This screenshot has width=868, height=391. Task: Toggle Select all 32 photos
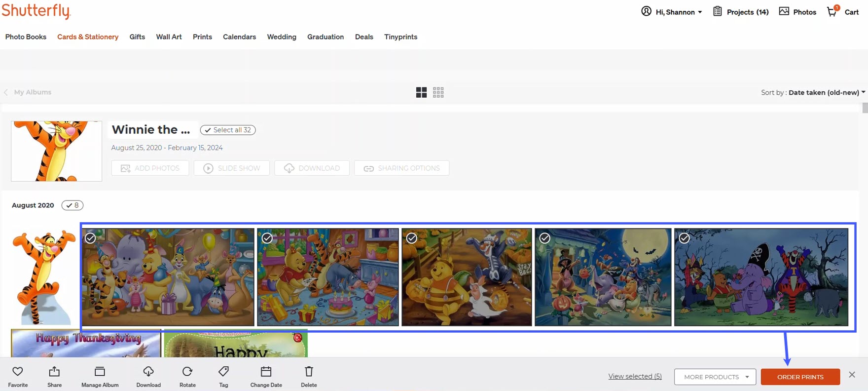[228, 130]
